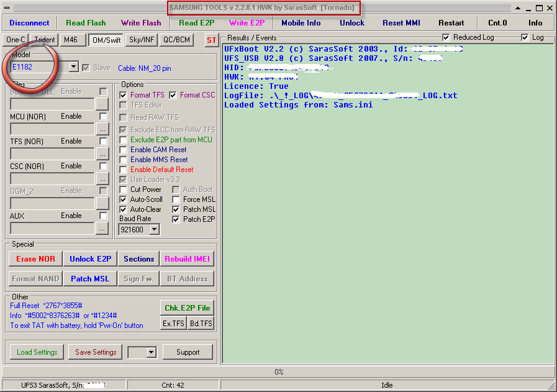Click the Save Settings button
This screenshot has height=392, width=557.
coord(96,352)
